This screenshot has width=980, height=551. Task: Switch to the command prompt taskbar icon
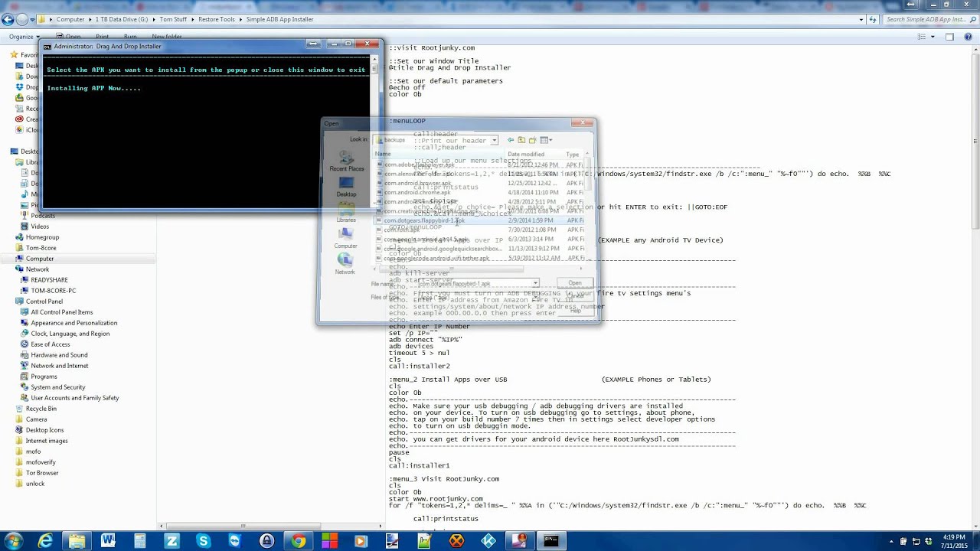(x=551, y=541)
